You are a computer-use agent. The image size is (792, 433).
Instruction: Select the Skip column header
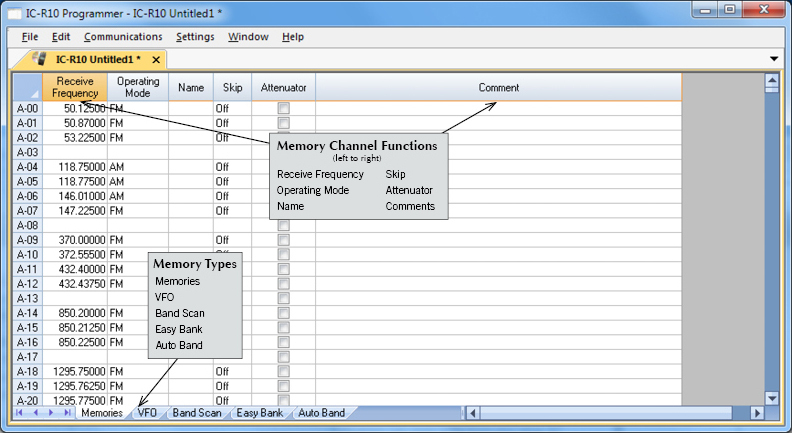click(232, 87)
